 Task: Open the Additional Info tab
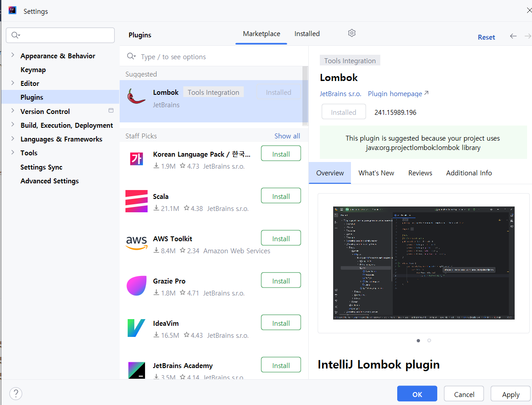pyautogui.click(x=468, y=173)
